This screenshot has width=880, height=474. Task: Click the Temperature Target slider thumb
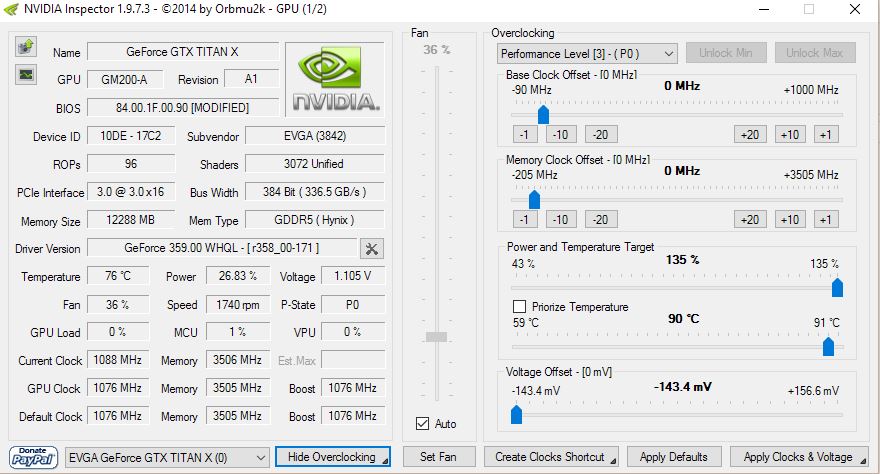(x=828, y=346)
